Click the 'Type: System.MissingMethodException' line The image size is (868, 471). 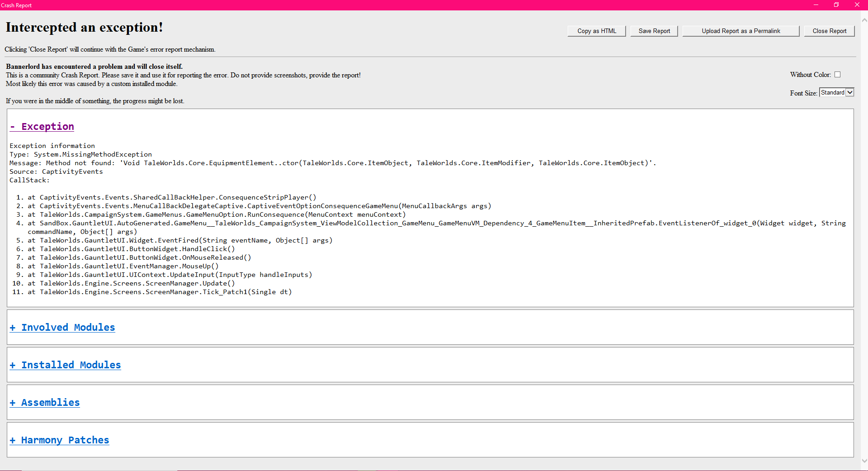click(x=81, y=154)
